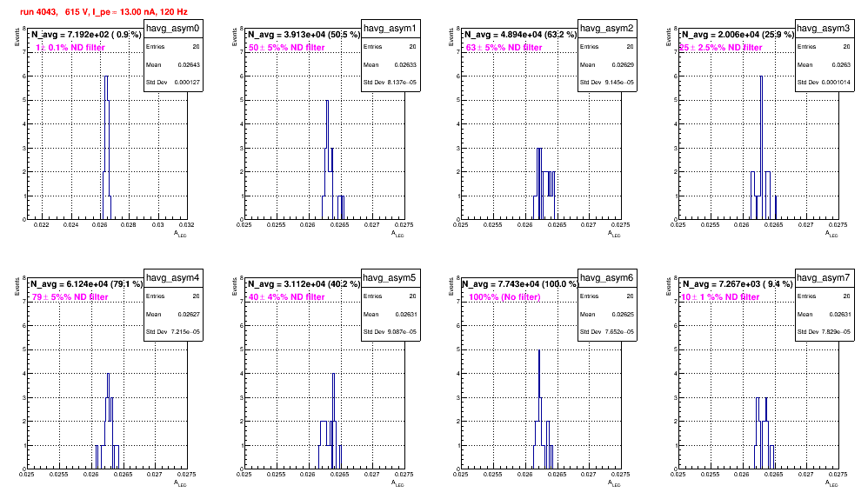Click Std Dev 0.000127 in havg_asym0 box
868x499 pixels.
[173, 83]
